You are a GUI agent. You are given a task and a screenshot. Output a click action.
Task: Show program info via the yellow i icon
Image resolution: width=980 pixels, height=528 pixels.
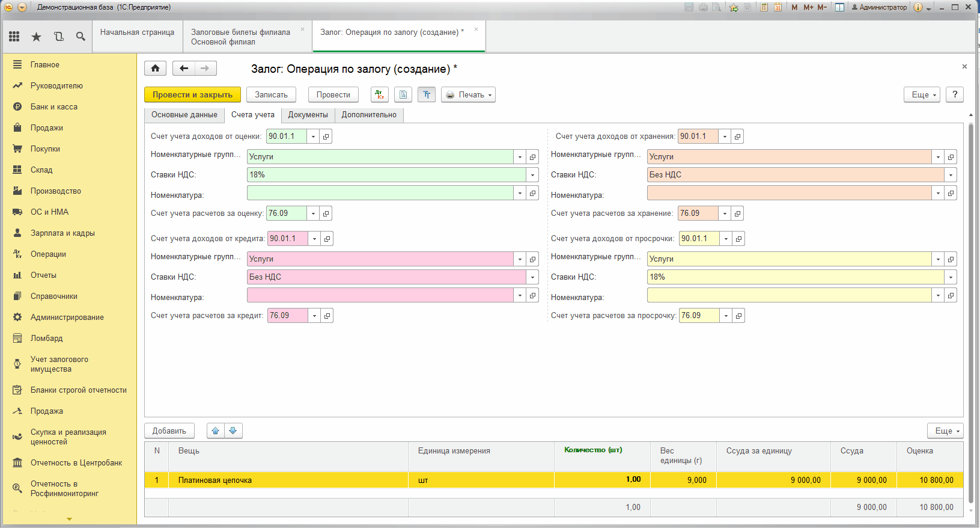coord(918,7)
